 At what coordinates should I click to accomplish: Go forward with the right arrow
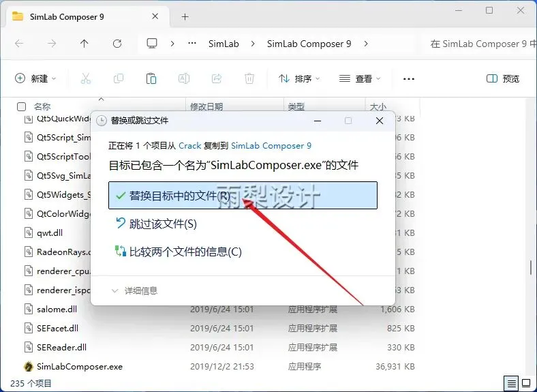[52, 44]
